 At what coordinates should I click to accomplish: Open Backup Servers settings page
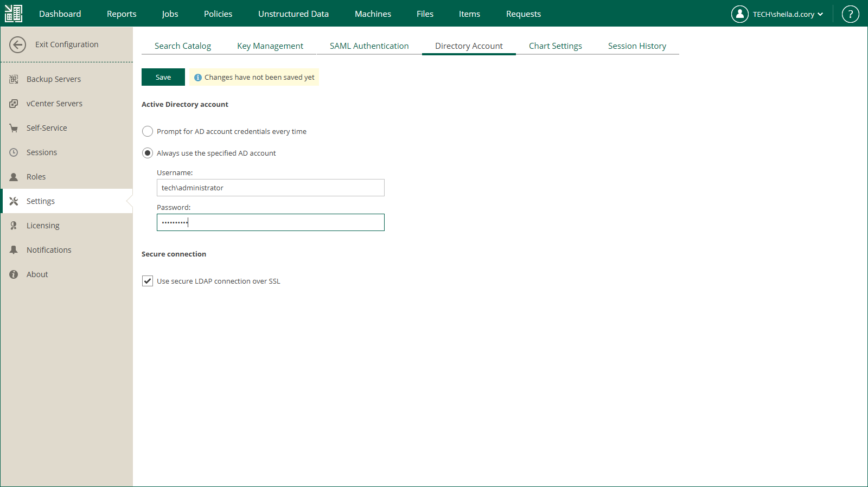(67, 79)
